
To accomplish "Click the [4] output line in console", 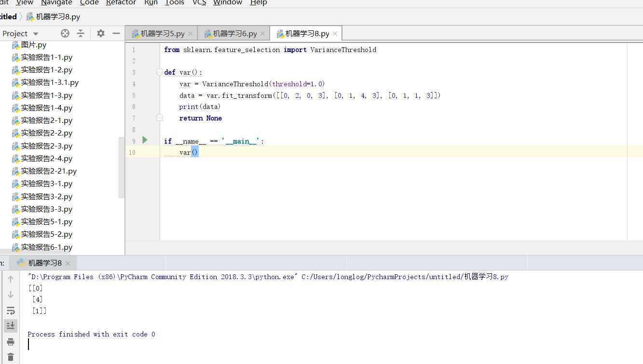I will coord(37,299).
